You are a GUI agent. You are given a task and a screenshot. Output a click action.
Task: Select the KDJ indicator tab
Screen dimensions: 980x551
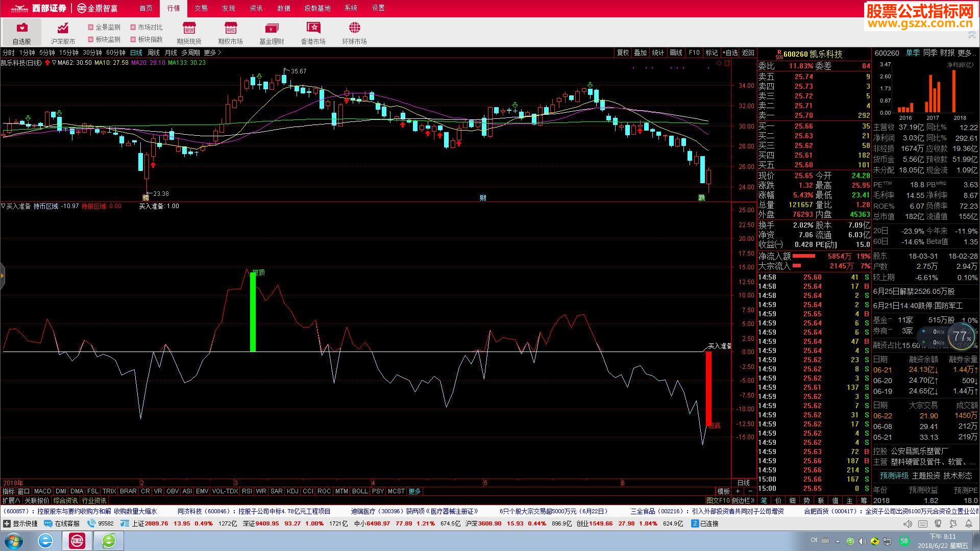292,491
